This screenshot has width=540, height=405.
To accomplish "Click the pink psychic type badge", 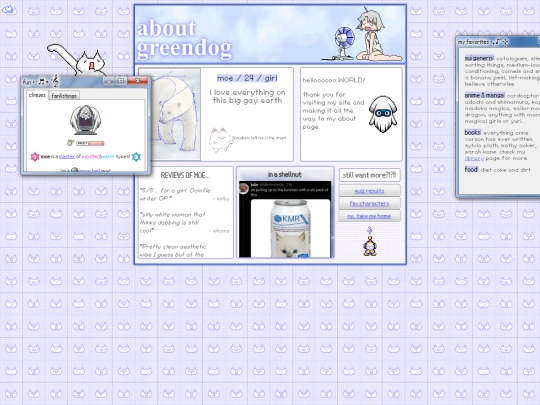I will coord(35,157).
